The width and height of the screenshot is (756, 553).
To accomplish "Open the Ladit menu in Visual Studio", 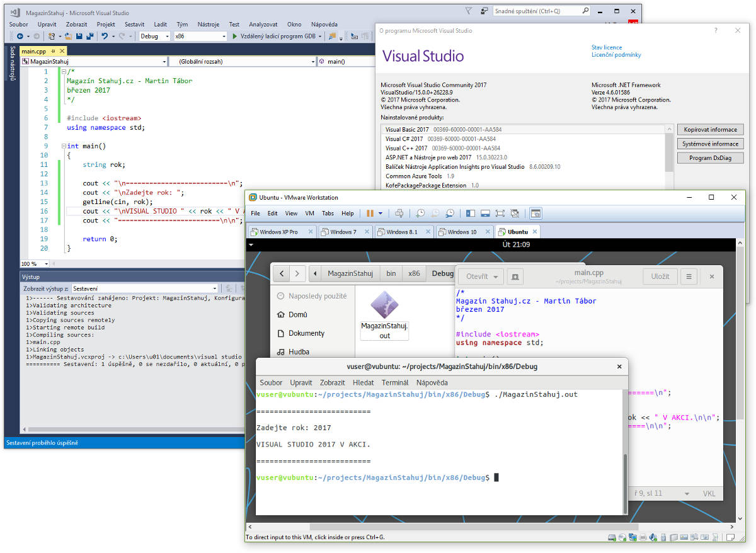I will pos(161,24).
